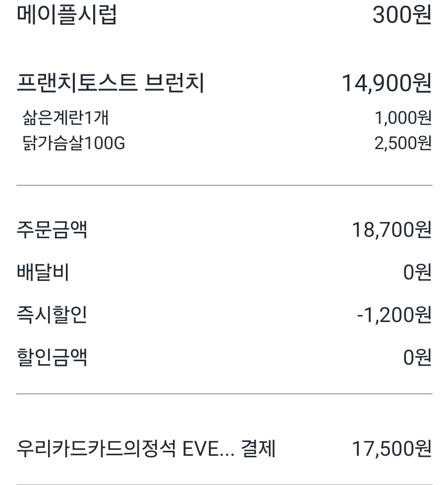
Task: Tap the 결제 text after the card name
Action: pos(258,449)
